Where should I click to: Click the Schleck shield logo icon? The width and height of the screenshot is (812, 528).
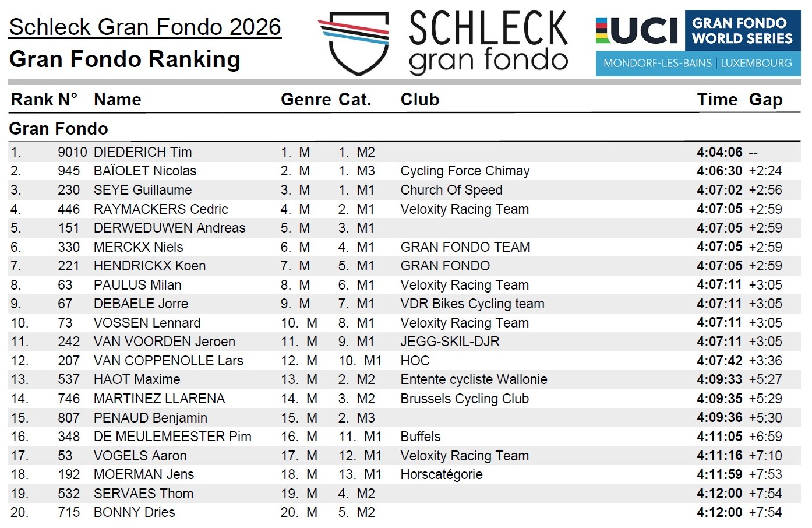354,43
